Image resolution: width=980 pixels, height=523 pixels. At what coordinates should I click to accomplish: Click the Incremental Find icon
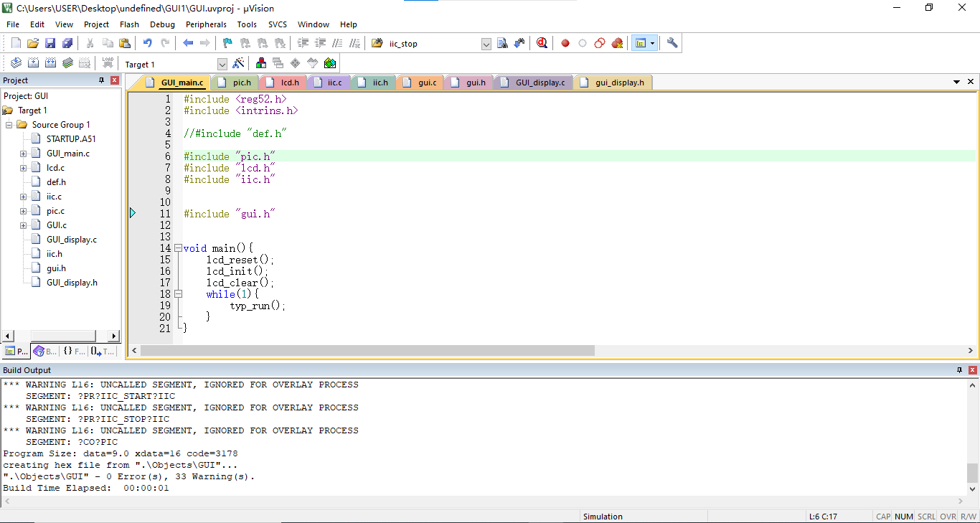(x=519, y=43)
